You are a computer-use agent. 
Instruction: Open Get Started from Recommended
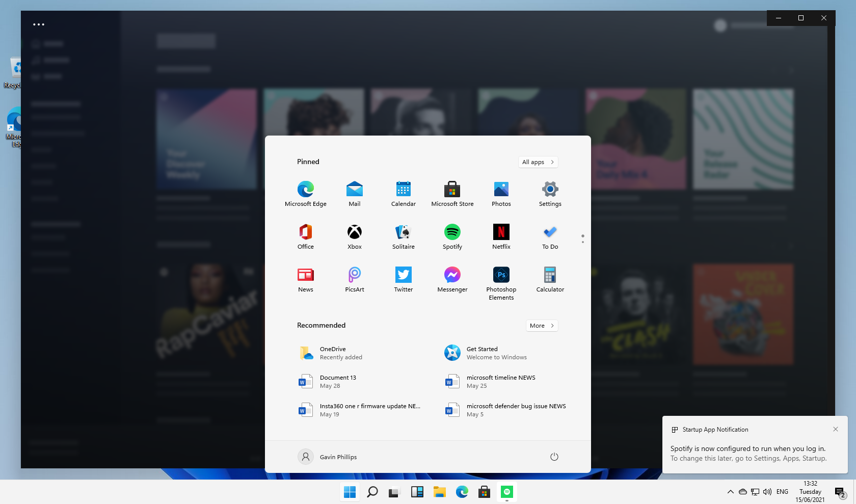click(482, 353)
